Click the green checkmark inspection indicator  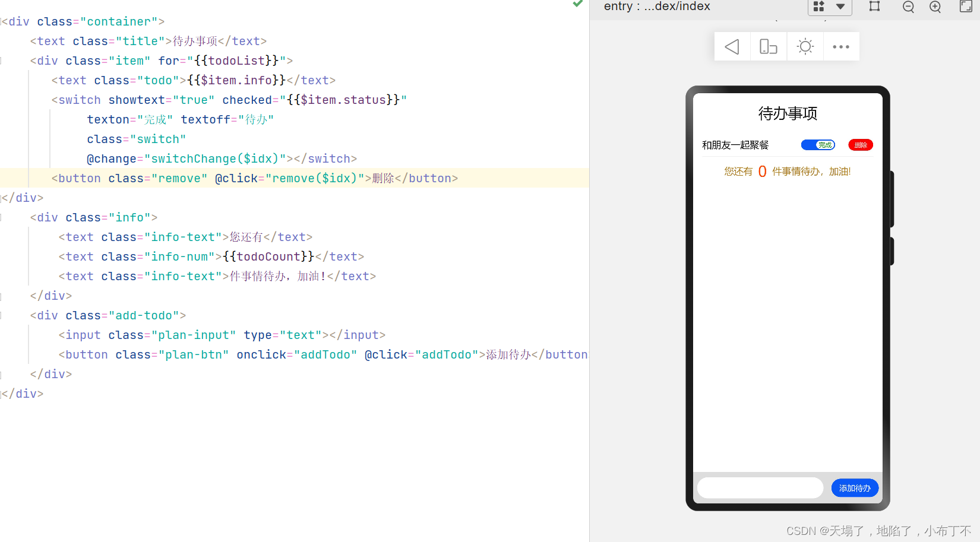[x=577, y=4]
